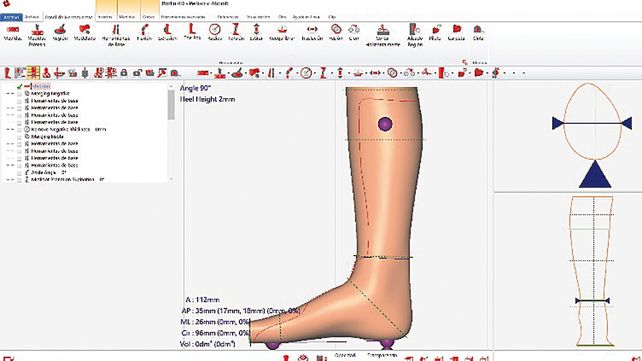Image resolution: width=642 pixels, height=361 pixels.
Task: Click the purple control sphere under the toes
Action: point(273,345)
